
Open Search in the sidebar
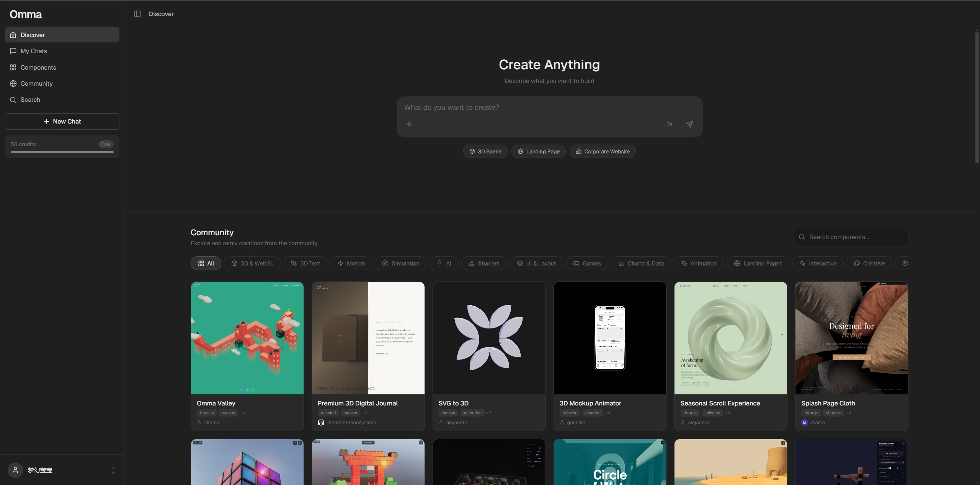pyautogui.click(x=62, y=99)
